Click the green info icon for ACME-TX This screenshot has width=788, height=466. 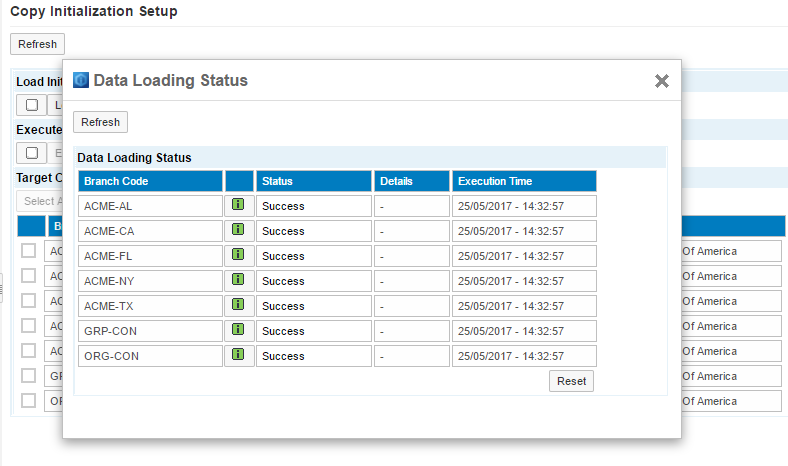click(238, 305)
